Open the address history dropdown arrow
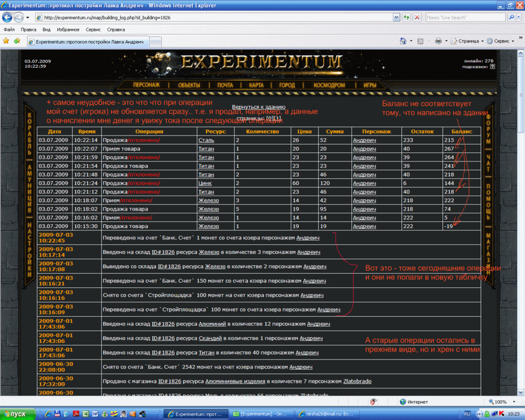The image size is (525, 420). click(x=396, y=17)
